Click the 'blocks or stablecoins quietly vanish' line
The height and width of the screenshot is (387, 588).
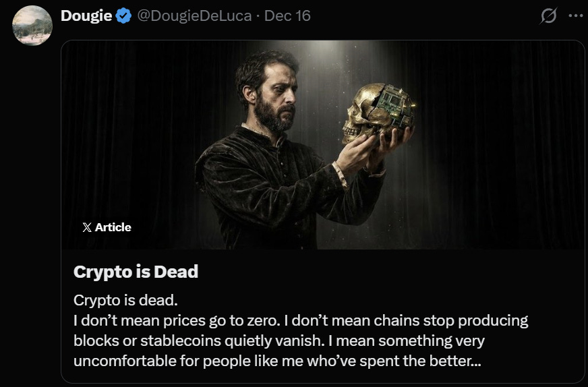tap(279, 340)
